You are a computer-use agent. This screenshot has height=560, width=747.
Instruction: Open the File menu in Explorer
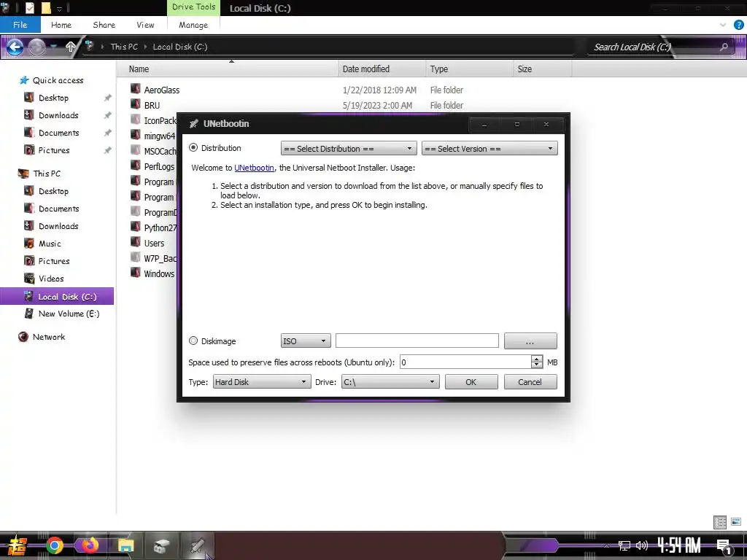coord(20,25)
